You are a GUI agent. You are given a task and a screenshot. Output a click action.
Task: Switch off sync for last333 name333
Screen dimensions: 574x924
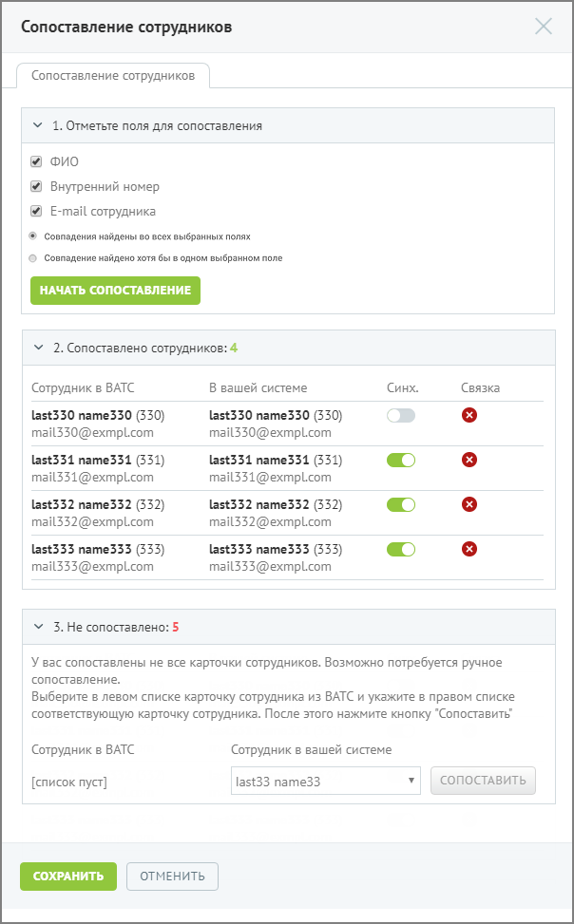coord(401,549)
